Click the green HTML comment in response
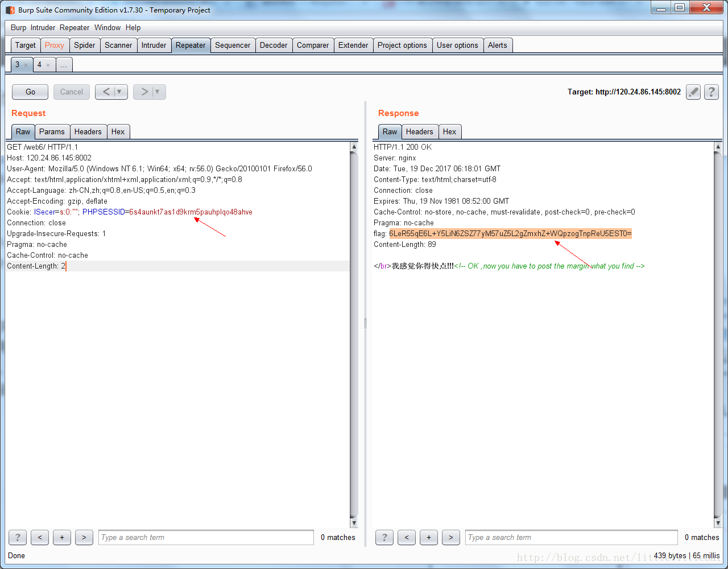Viewport: 728px width, 569px height. click(x=549, y=266)
